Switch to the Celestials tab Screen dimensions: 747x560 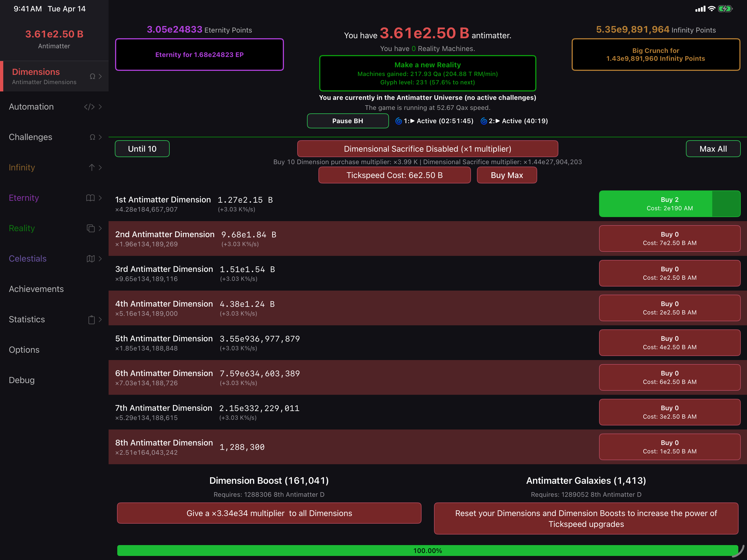pyautogui.click(x=54, y=259)
